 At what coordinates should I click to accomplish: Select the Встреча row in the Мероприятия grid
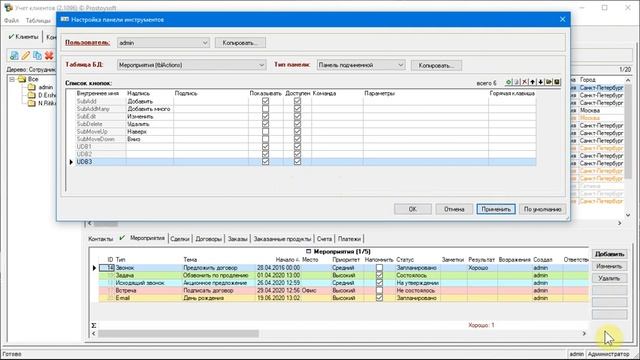[x=343, y=291]
